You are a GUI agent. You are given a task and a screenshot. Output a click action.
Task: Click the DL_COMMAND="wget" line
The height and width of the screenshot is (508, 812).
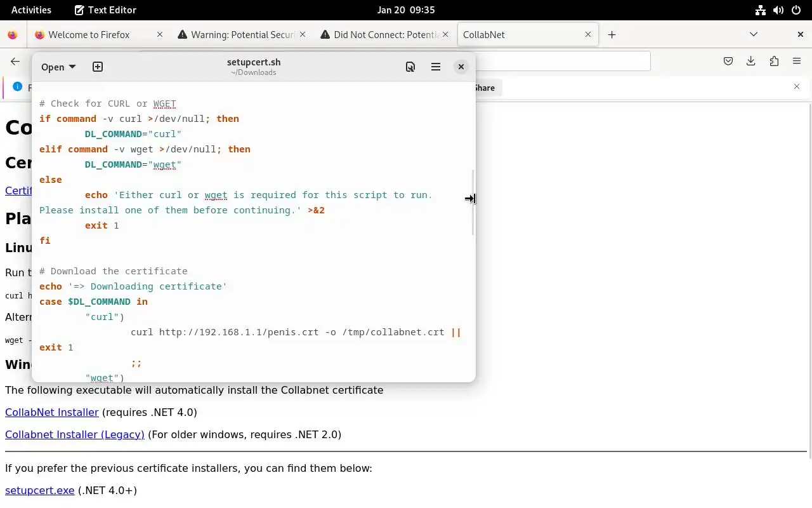(133, 164)
